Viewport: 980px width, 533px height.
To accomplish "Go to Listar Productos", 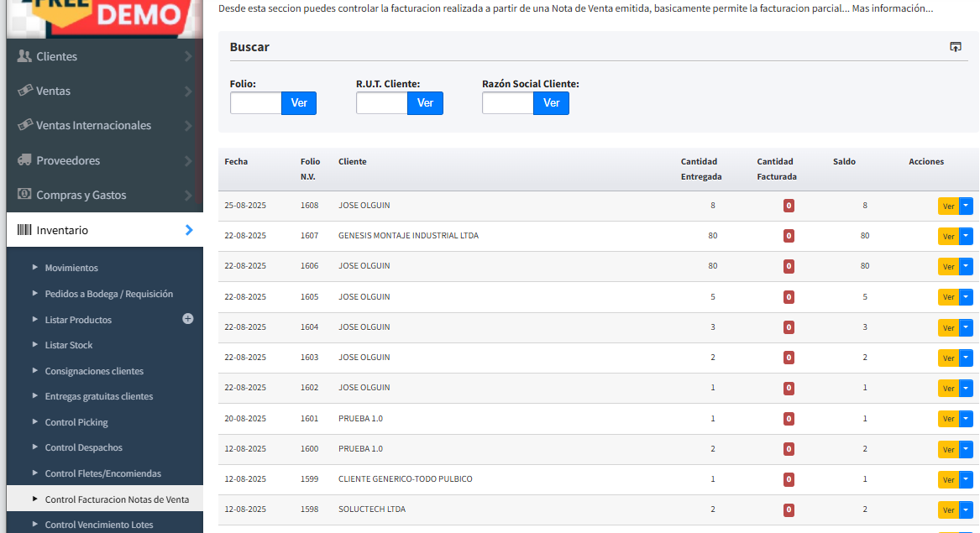I will [78, 319].
